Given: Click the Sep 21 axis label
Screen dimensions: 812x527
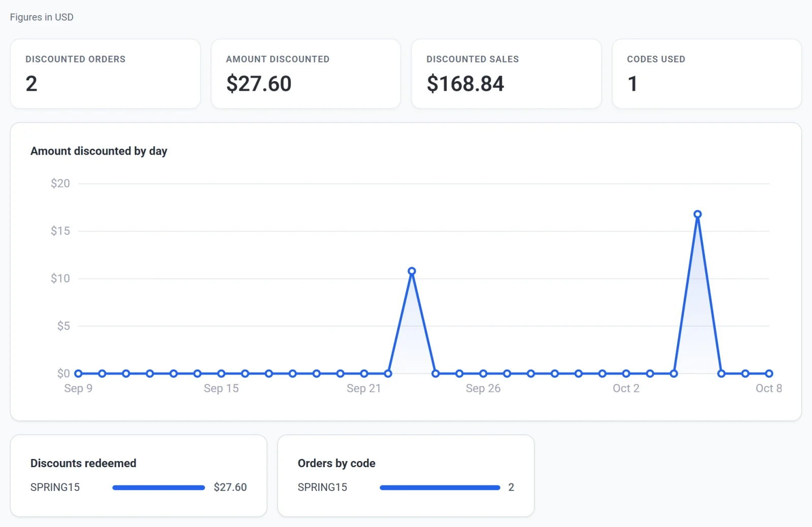Looking at the screenshot, I should [x=364, y=389].
